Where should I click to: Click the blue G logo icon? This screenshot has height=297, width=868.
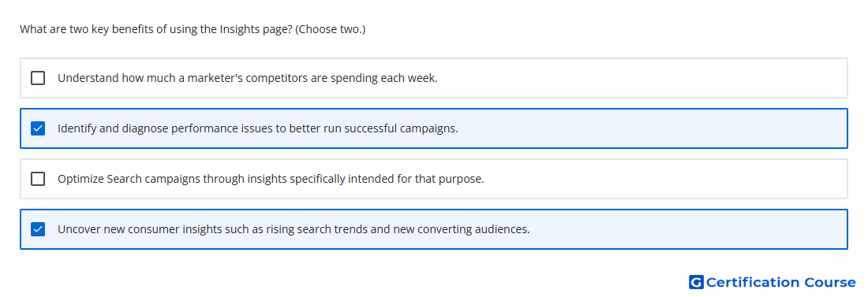[696, 282]
